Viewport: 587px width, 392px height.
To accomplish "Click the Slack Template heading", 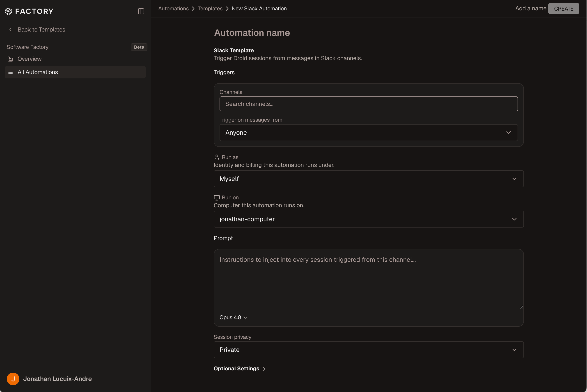I will click(234, 50).
